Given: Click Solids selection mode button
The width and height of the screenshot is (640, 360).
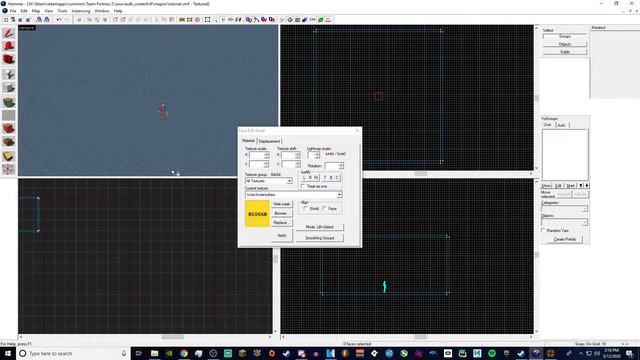Looking at the screenshot, I should click(x=564, y=52).
